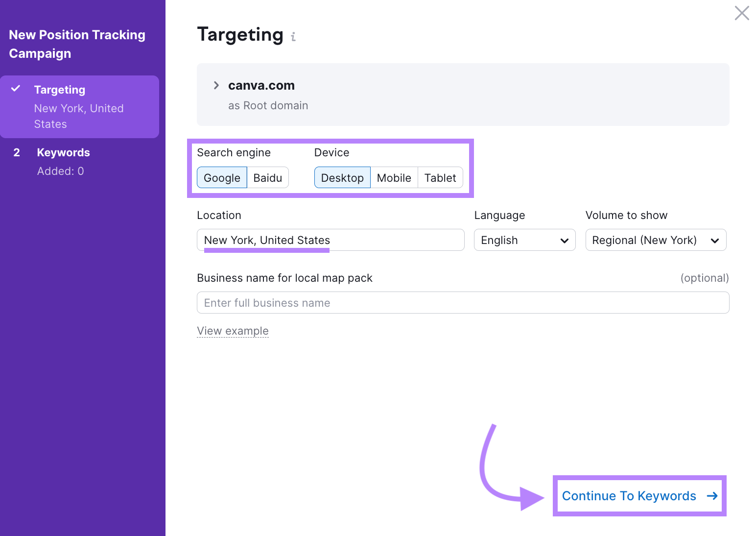
Task: Open the View example link
Action: click(233, 331)
